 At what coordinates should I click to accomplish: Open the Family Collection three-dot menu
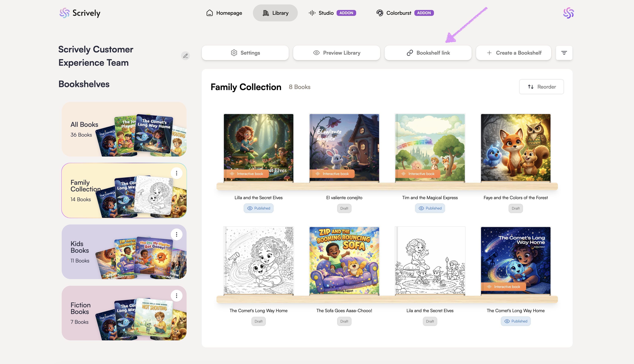coord(176,173)
